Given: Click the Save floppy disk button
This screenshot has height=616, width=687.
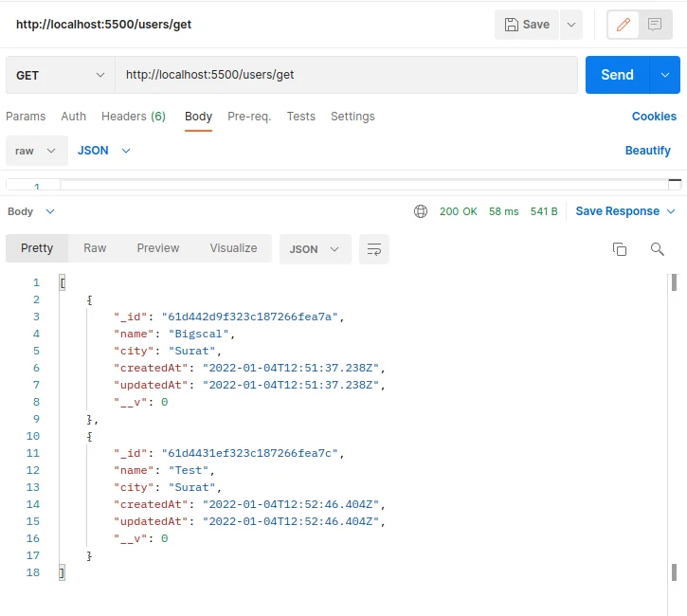Looking at the screenshot, I should [x=527, y=25].
